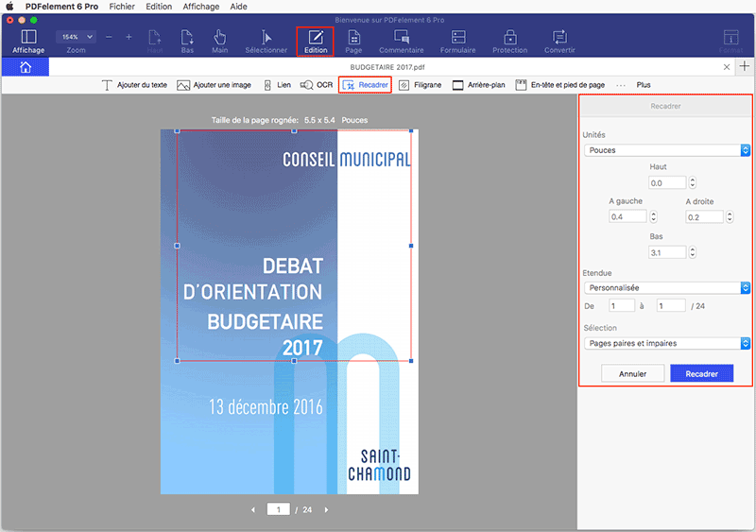The width and height of the screenshot is (756, 532).
Task: Click the bottom-right crop handle
Action: click(x=411, y=361)
